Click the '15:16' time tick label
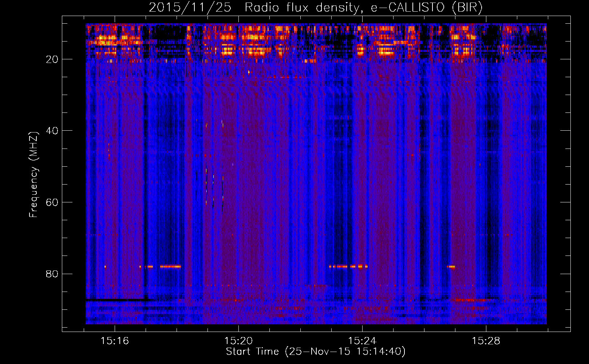The width and height of the screenshot is (589, 364). [115, 341]
